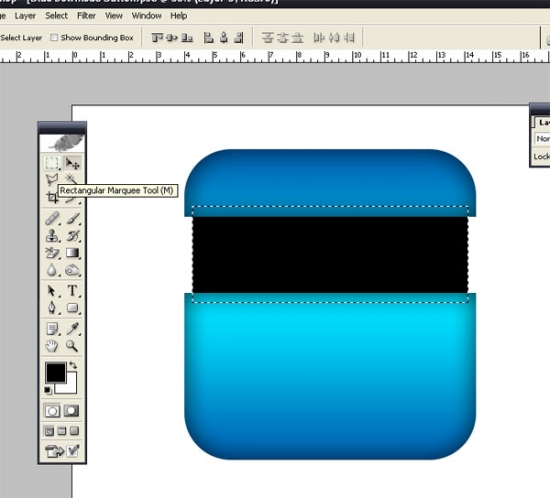
Task: Select the Gradient tool
Action: (73, 253)
